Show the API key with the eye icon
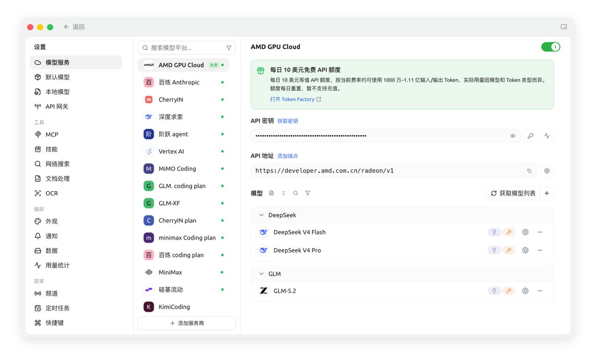 [x=513, y=136]
